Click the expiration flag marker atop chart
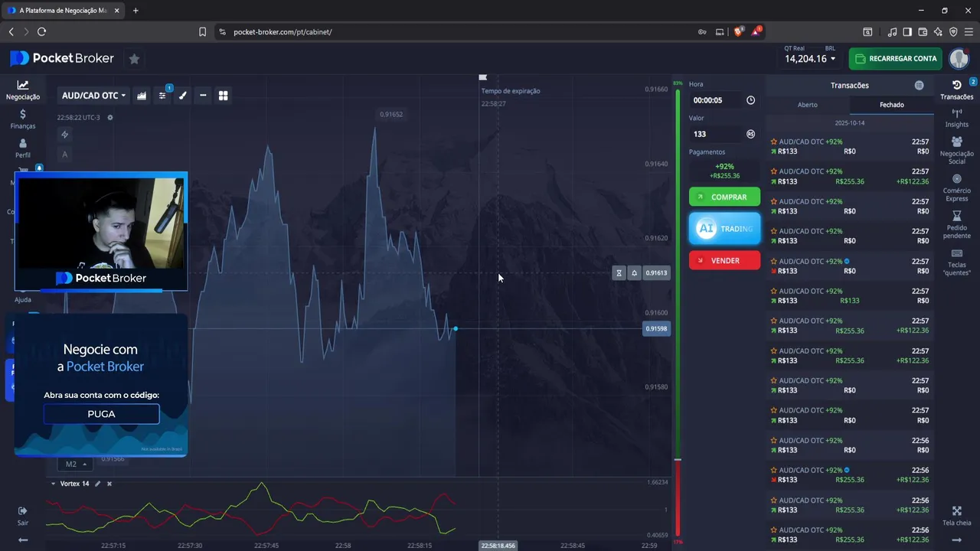 pos(483,77)
